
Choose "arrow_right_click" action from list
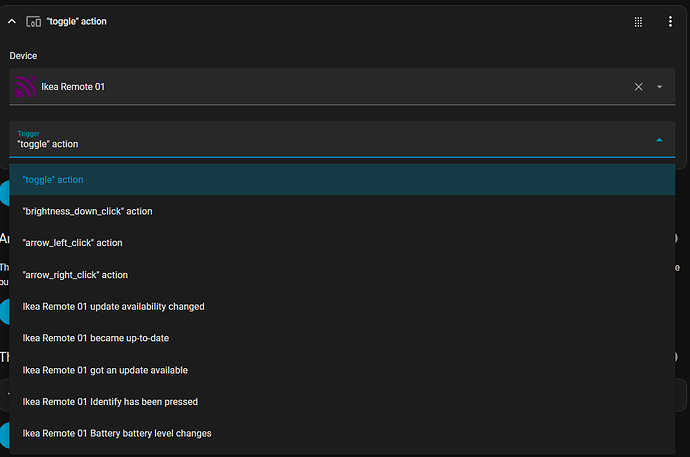[342, 275]
